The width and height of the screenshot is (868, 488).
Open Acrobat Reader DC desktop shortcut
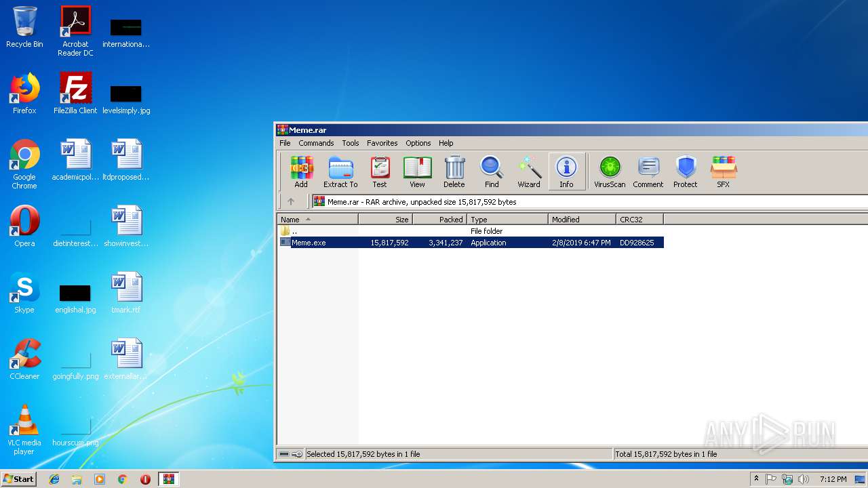click(x=75, y=31)
